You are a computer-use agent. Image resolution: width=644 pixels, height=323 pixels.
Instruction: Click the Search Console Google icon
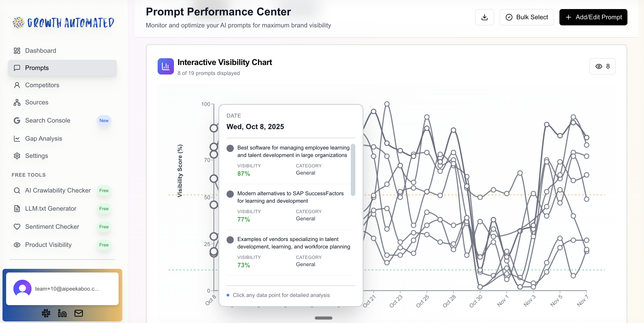point(17,121)
